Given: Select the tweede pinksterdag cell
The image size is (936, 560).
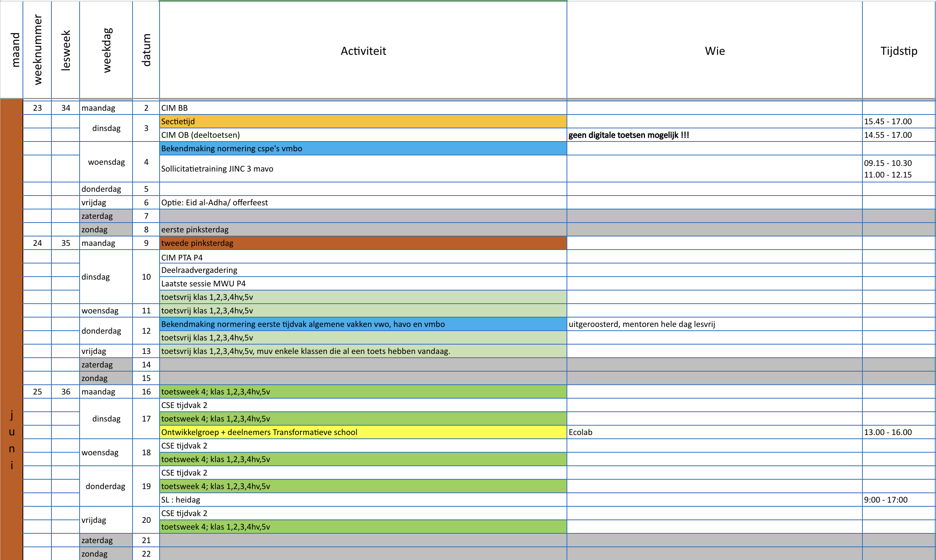Looking at the screenshot, I should (363, 243).
